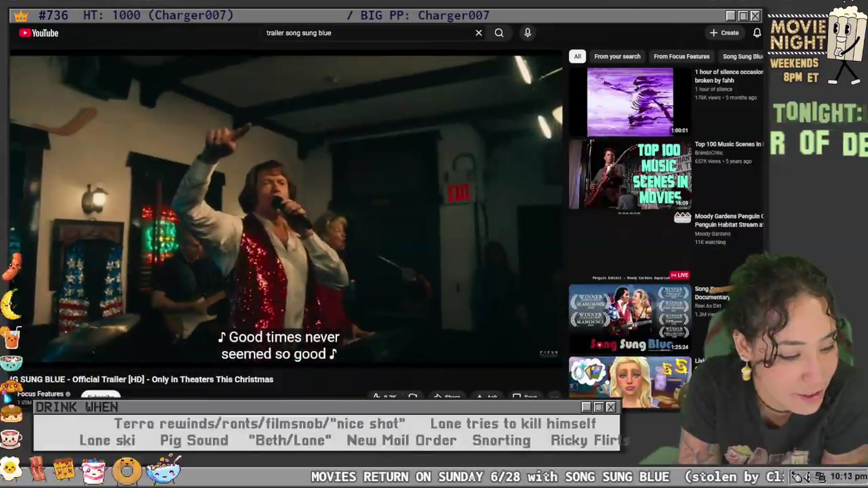
Task: Click the '"Beth/Lane"' drink rule
Action: (290, 441)
